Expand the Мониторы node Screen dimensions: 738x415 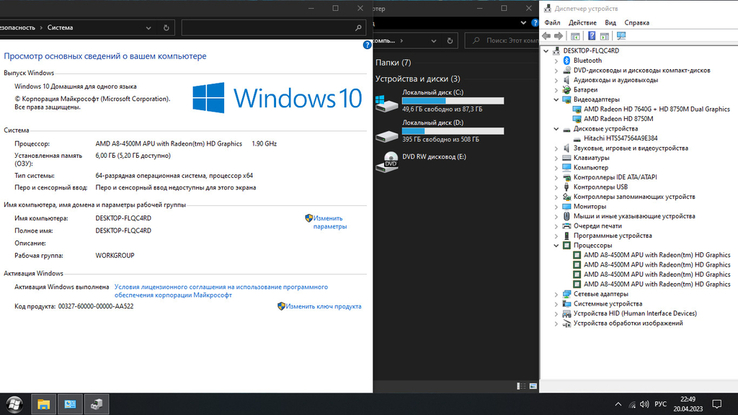pyautogui.click(x=556, y=206)
